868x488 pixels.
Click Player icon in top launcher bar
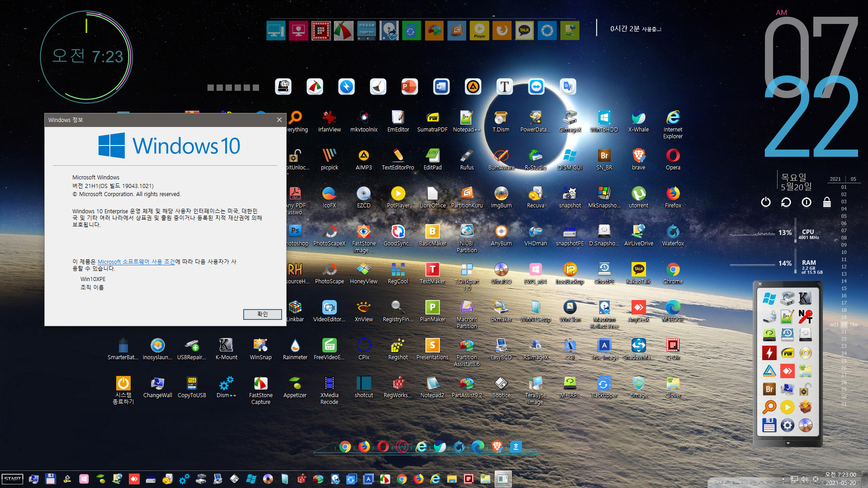click(479, 31)
